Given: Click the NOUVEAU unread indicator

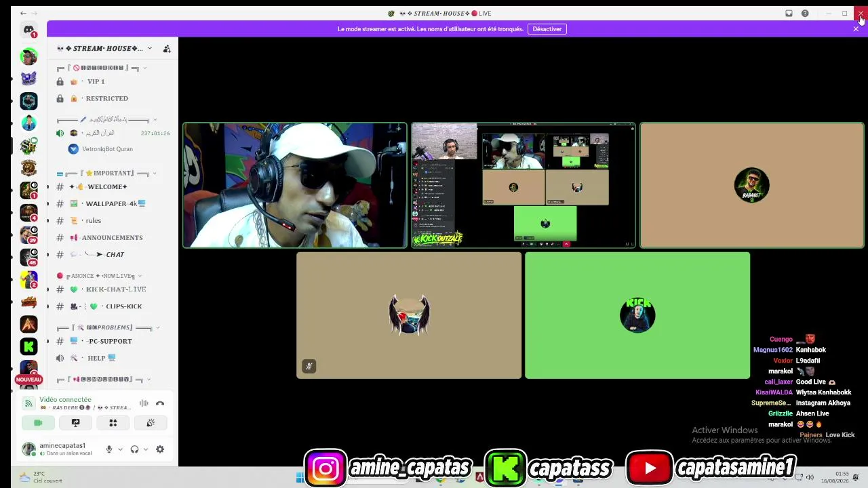Looking at the screenshot, I should [28, 380].
